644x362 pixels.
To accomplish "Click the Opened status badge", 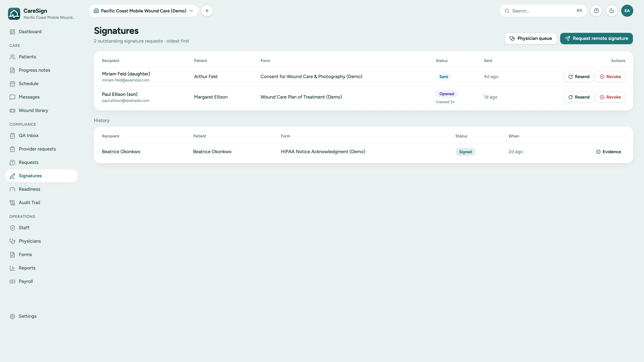I will pos(446,94).
